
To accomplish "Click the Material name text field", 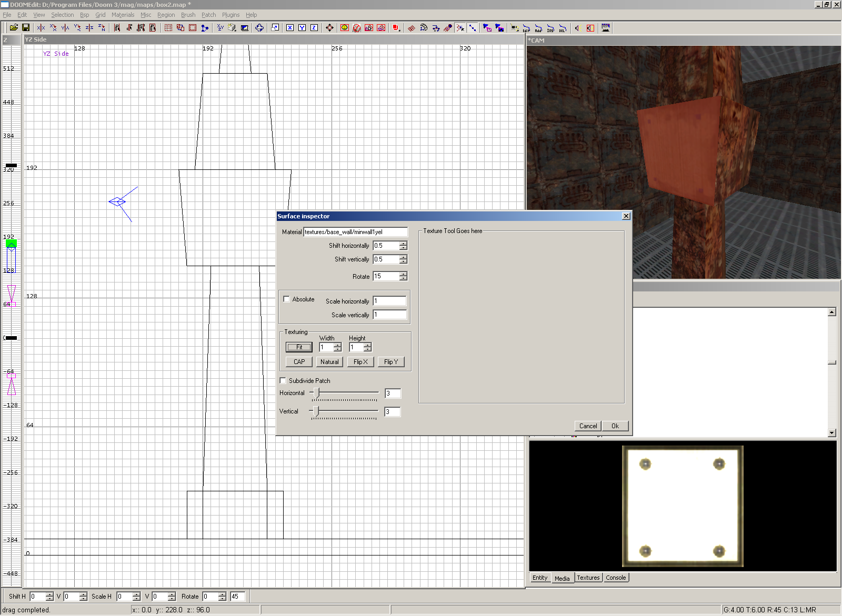I will point(355,232).
